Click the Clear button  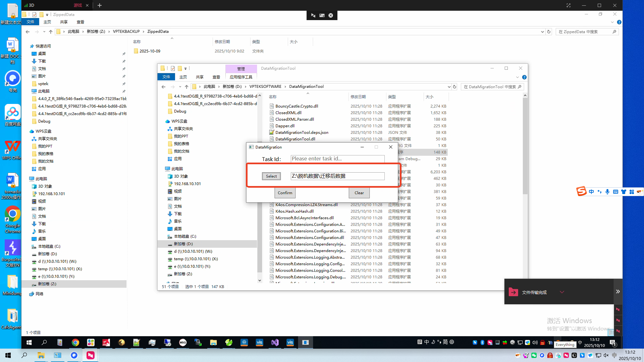[359, 193]
